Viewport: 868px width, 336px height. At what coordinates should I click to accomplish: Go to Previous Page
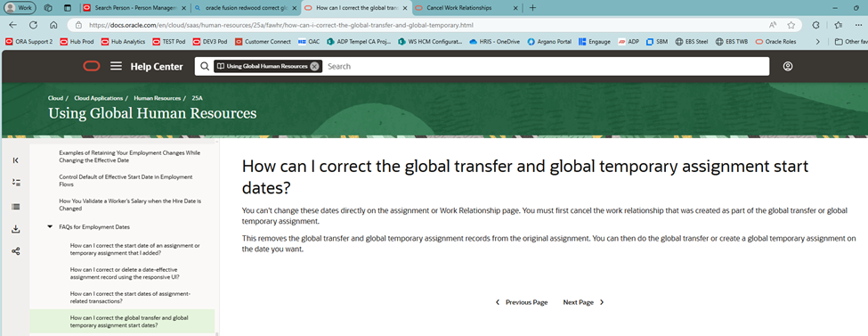(x=522, y=302)
